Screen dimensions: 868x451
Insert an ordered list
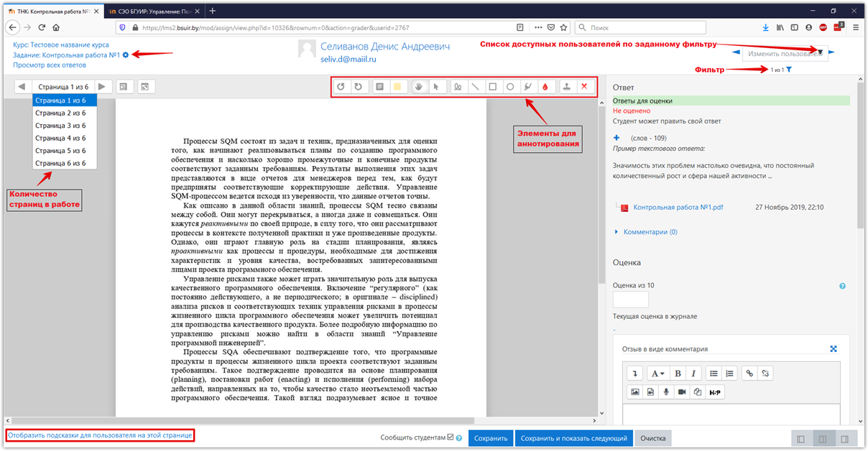(729, 373)
